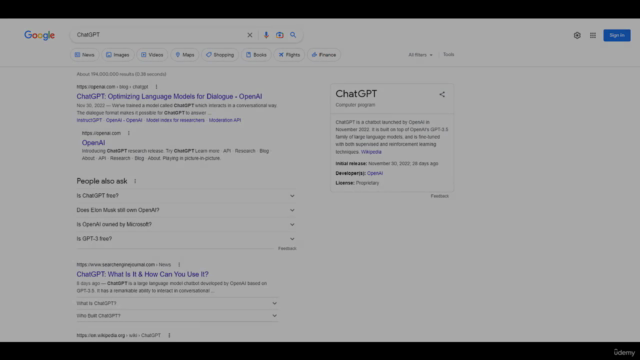Screen dimensions: 640x360
Task: Open Google settings gear icon
Action: [577, 36]
